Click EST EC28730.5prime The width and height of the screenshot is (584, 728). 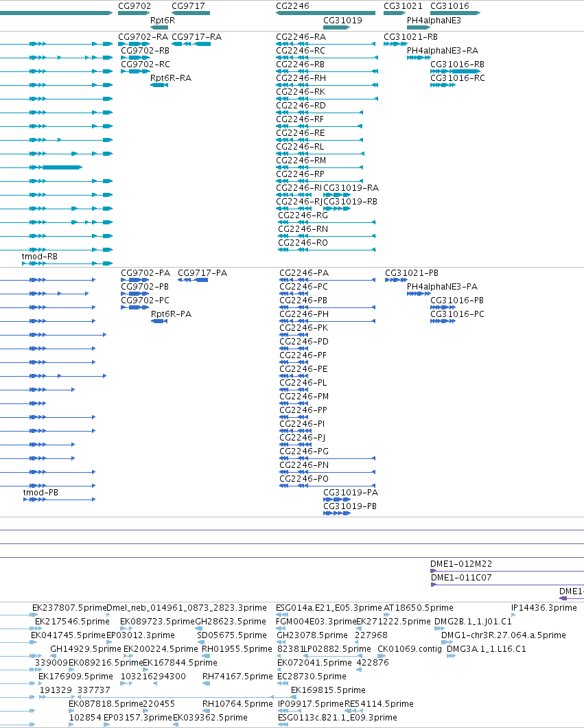[312, 676]
